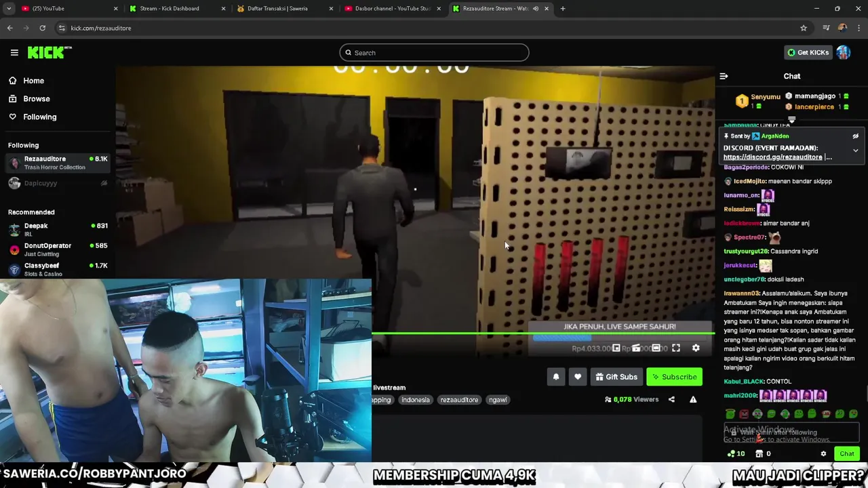This screenshot has width=868, height=488.
Task: Click the address bar URL kick.com/rezaauditore
Action: (x=101, y=28)
